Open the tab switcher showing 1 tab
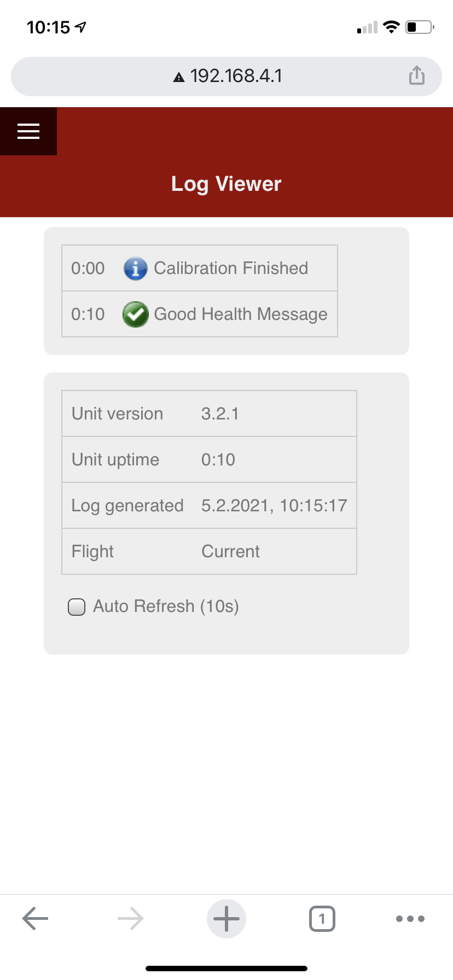Viewport: 453px width, 980px height. (322, 918)
